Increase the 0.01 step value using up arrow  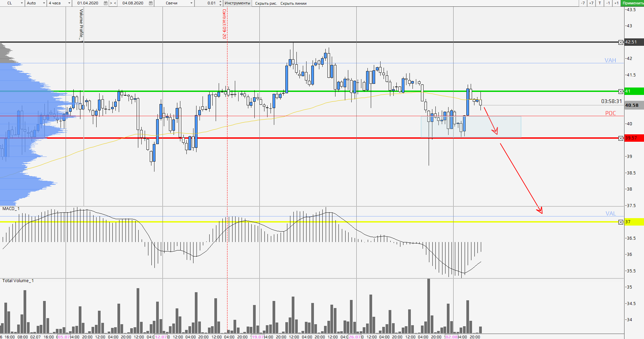click(220, 2)
